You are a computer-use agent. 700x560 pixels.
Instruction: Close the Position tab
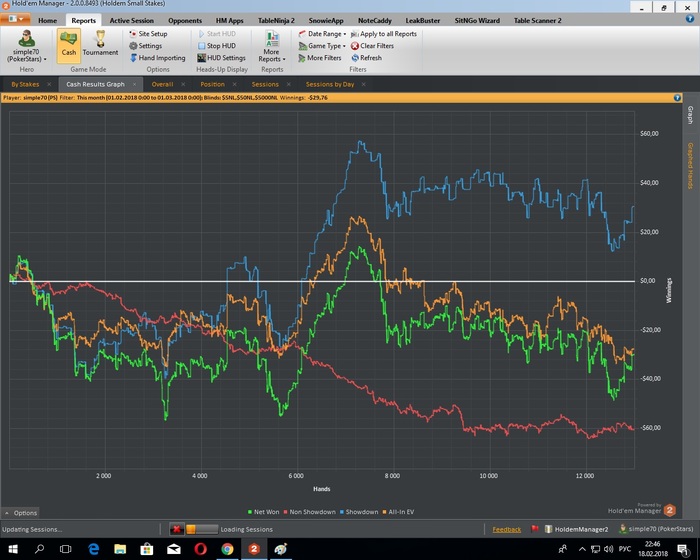pos(234,84)
